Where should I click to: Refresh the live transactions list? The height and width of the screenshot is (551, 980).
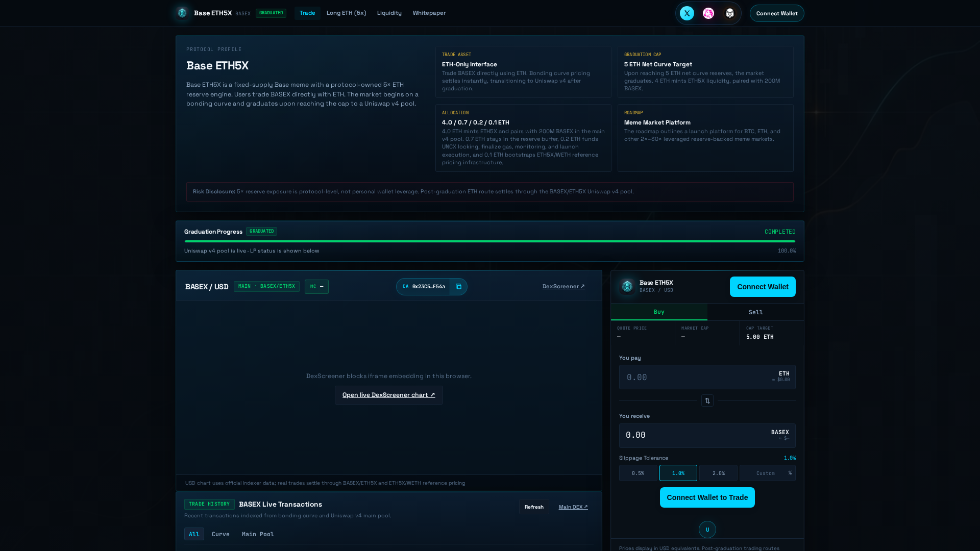(x=534, y=507)
